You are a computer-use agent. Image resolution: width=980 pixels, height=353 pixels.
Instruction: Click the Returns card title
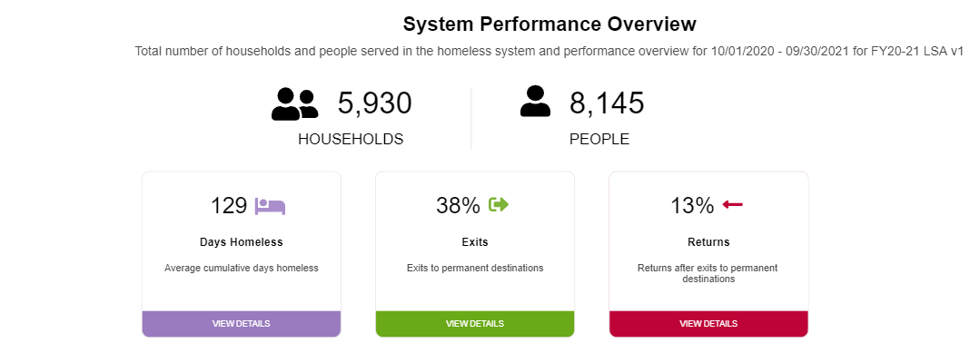708,241
